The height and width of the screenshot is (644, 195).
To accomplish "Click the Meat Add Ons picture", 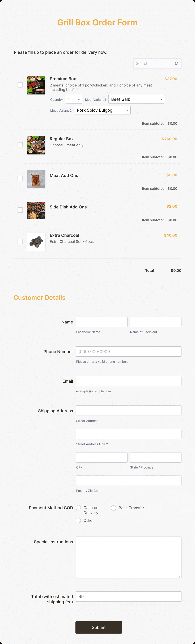I will point(36,179).
